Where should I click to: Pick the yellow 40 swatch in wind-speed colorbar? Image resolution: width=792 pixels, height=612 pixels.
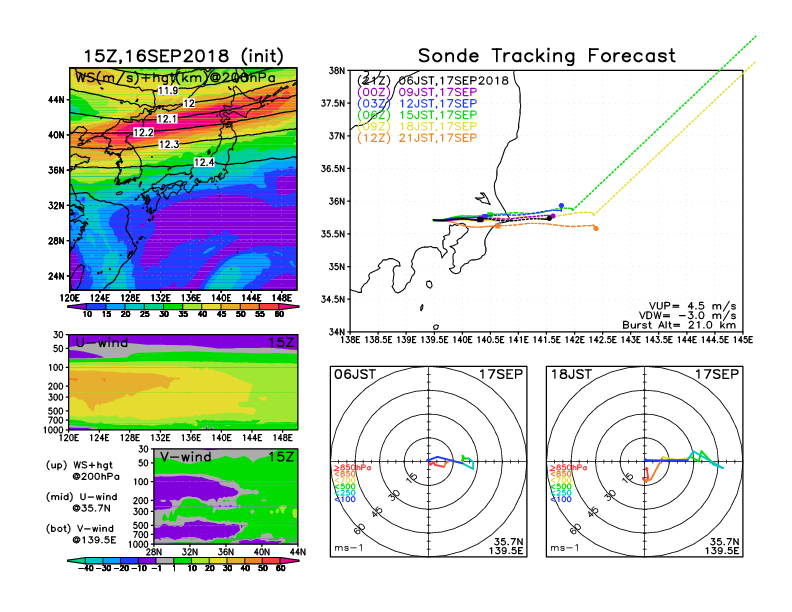point(212,307)
